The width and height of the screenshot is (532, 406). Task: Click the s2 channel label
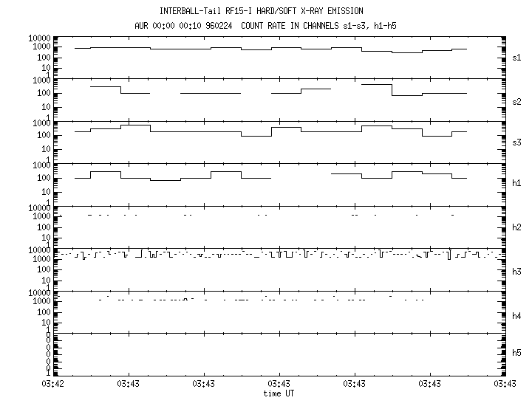516,102
